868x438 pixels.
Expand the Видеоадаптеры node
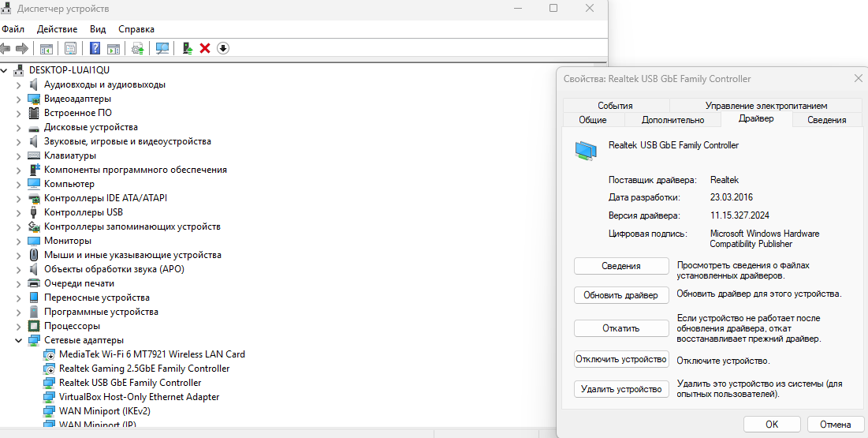click(x=19, y=99)
